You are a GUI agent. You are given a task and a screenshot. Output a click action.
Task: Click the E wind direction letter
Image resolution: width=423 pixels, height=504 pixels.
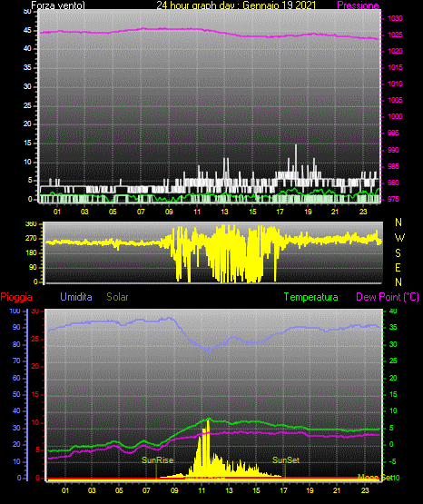[398, 267]
